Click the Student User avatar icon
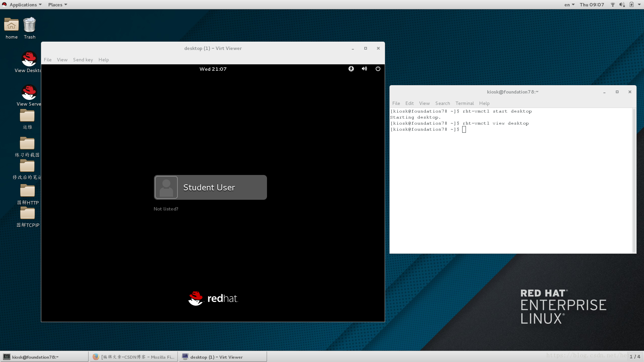The height and width of the screenshot is (362, 644). [x=166, y=187]
